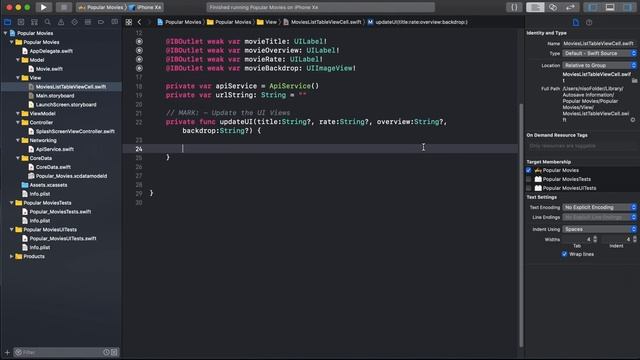Open the Test navigator tab

point(74,22)
